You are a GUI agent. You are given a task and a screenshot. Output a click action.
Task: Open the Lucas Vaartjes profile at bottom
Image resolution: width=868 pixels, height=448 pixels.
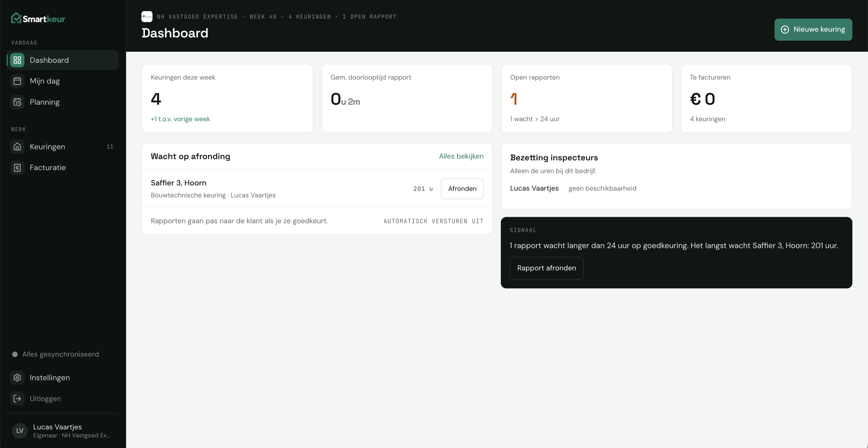63,431
